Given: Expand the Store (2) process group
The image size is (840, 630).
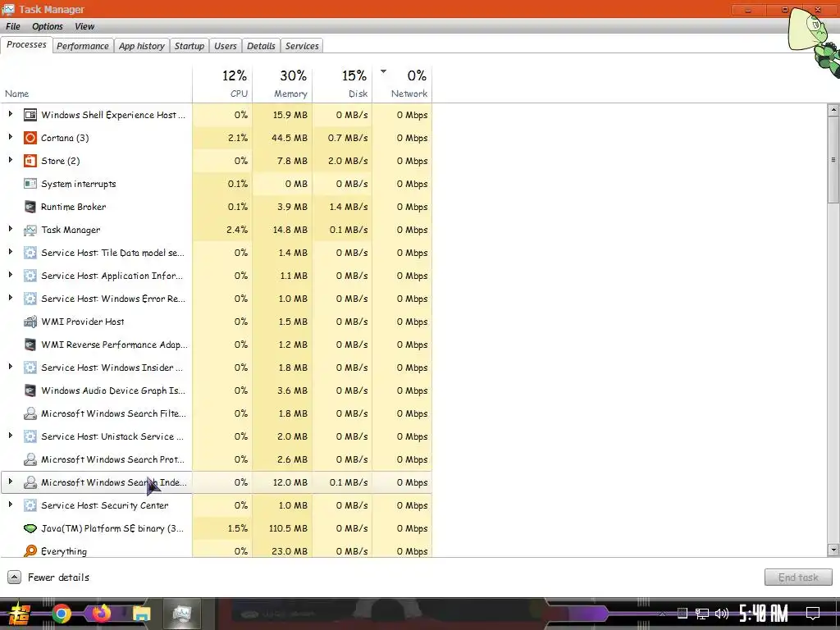Looking at the screenshot, I should tap(10, 160).
